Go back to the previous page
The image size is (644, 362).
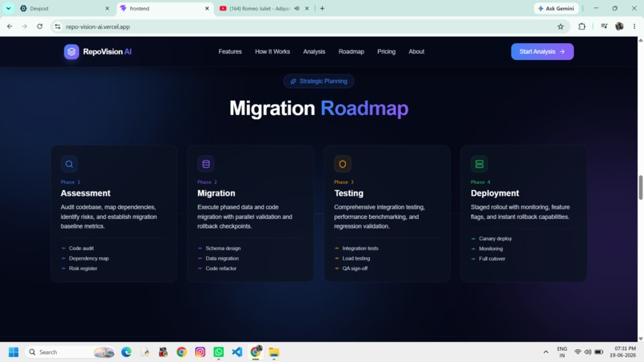(x=10, y=26)
